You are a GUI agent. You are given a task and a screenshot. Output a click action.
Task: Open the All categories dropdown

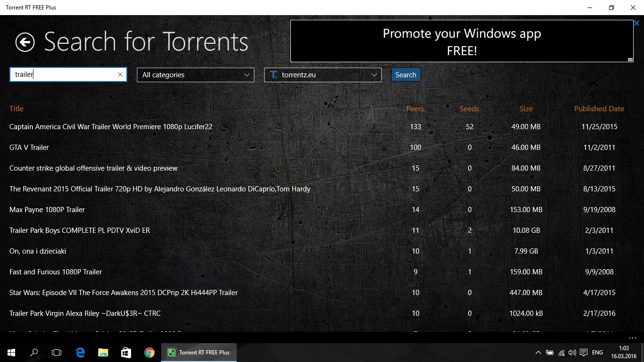coord(196,74)
